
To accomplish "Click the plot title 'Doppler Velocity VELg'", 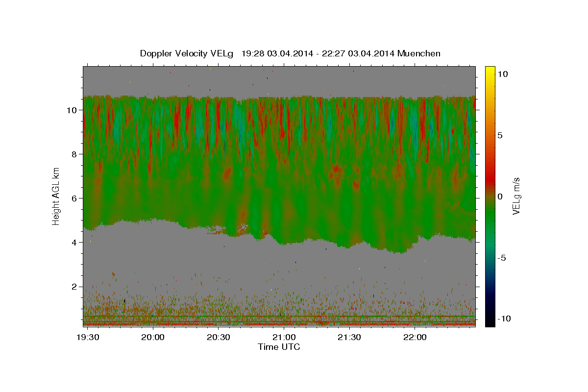I will (x=188, y=53).
